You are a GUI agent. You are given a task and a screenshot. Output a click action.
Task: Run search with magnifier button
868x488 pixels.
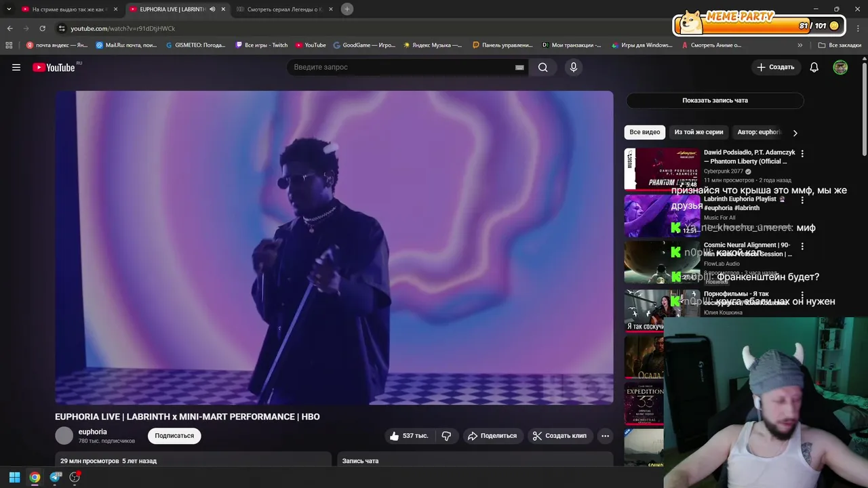[542, 67]
